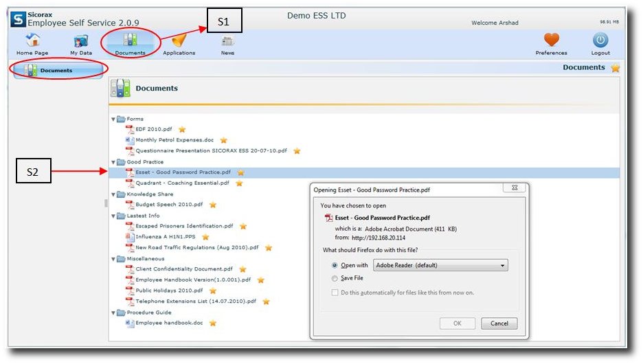643x364 pixels.
Task: Select the Save File radio button
Action: [335, 278]
